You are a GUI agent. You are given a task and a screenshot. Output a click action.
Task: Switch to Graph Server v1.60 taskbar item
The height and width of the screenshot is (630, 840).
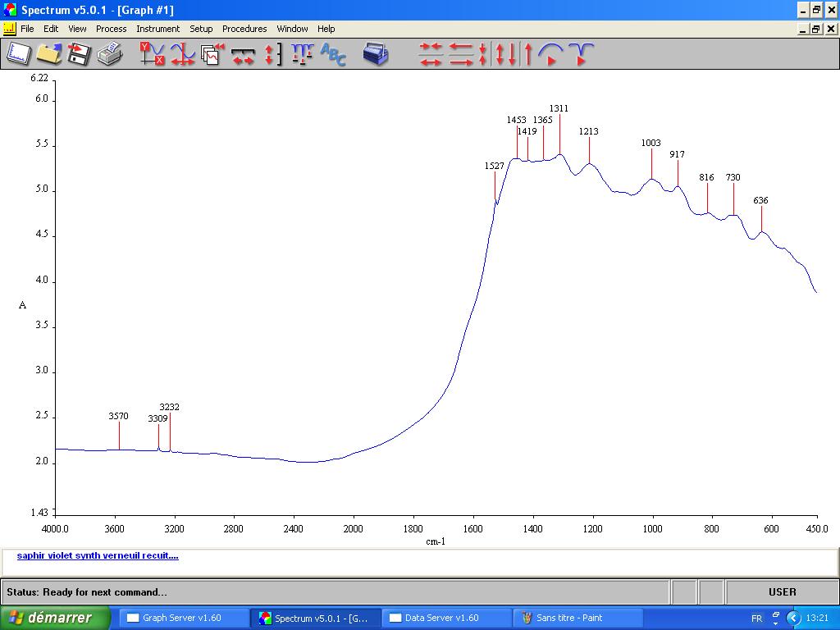coord(183,618)
